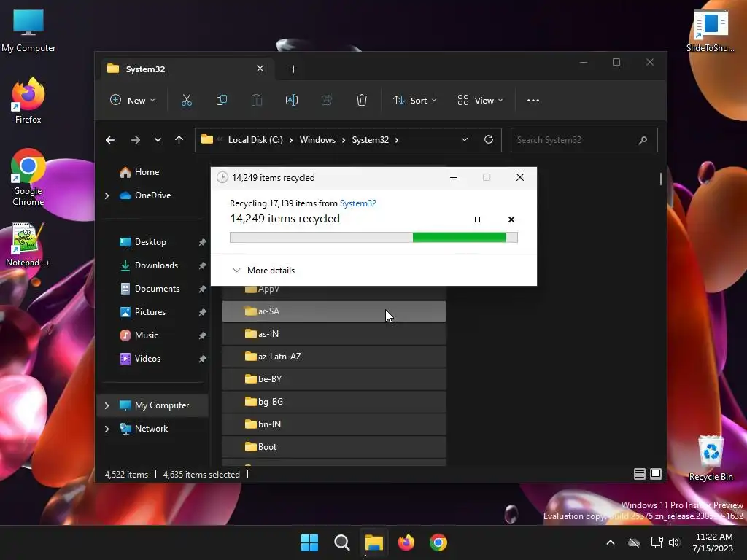
Task: Select Music in navigation pane
Action: coord(146,335)
